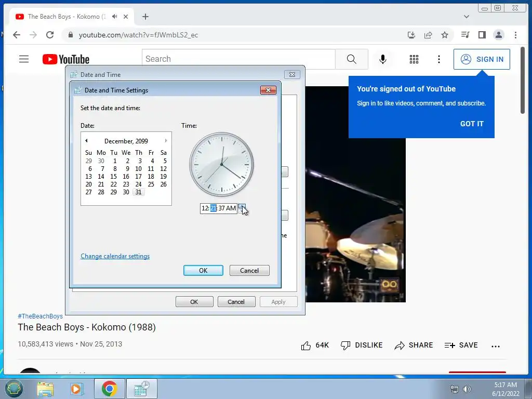Click the Chrome icon in the taskbar

click(x=109, y=389)
